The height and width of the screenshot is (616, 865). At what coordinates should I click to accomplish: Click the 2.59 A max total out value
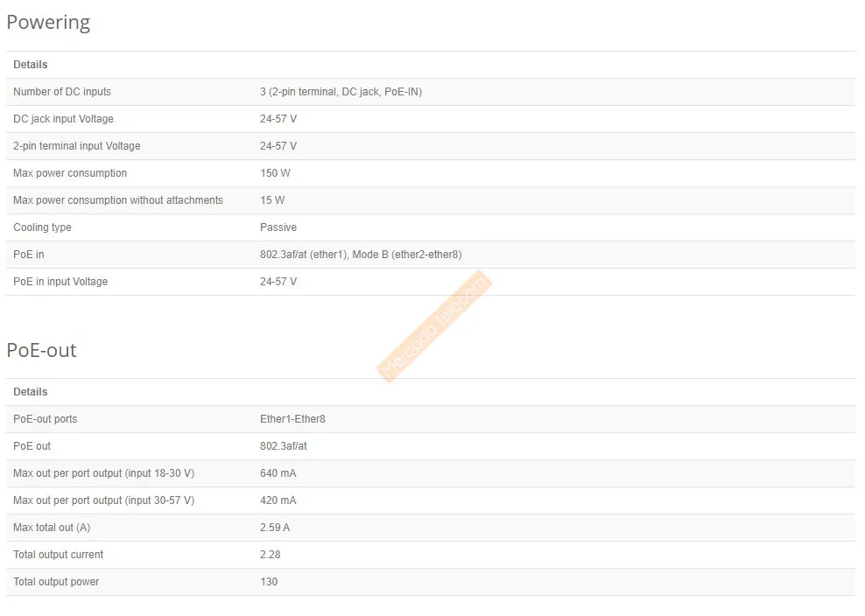[274, 528]
